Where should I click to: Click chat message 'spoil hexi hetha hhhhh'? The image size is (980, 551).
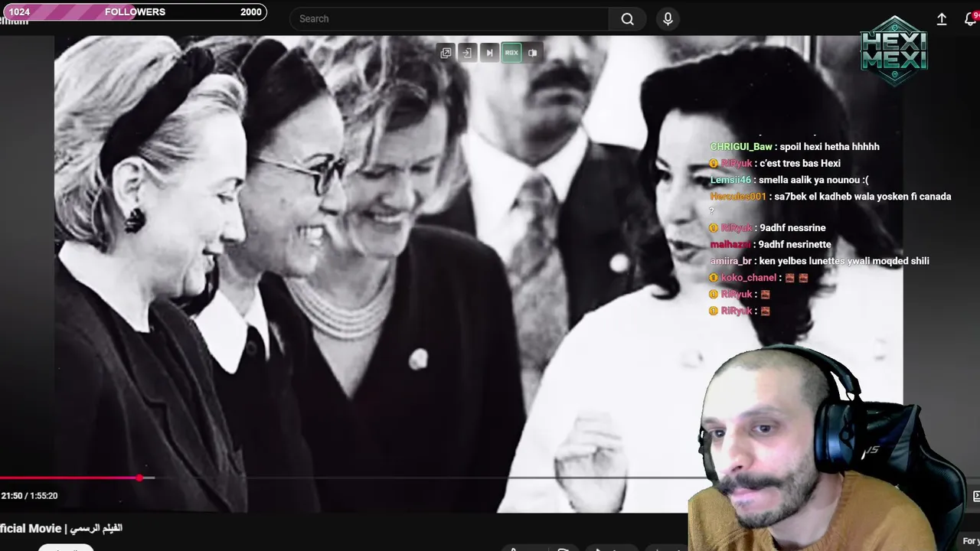click(829, 146)
